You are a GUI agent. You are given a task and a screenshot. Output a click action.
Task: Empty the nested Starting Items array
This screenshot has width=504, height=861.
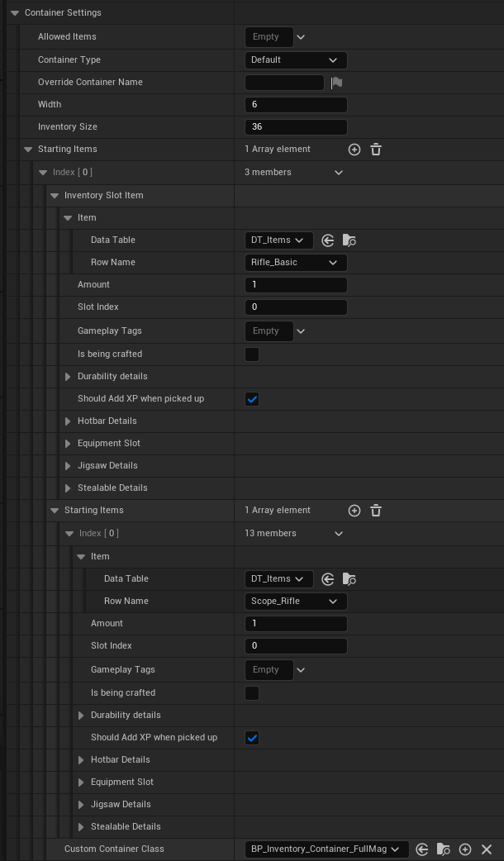tap(376, 511)
